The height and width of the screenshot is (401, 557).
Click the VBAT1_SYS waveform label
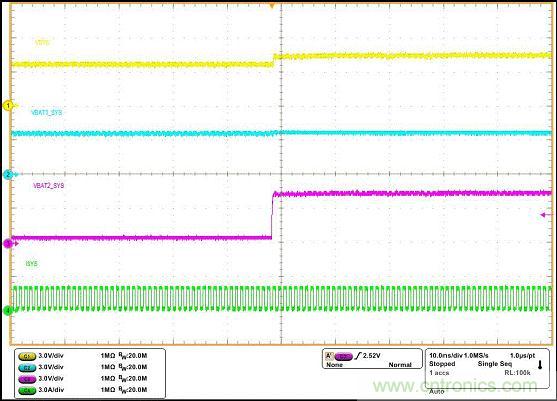click(x=47, y=113)
